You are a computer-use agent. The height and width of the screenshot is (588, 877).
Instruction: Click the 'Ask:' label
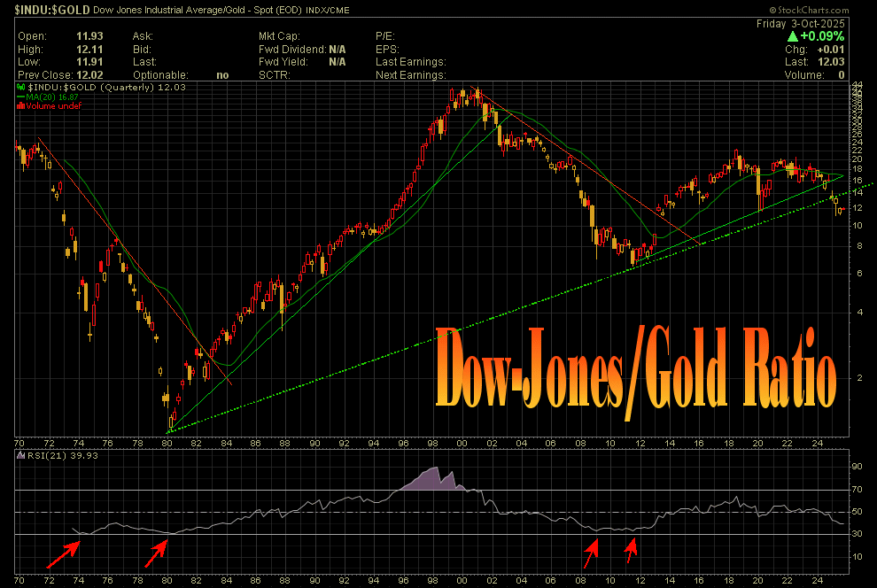(143, 36)
